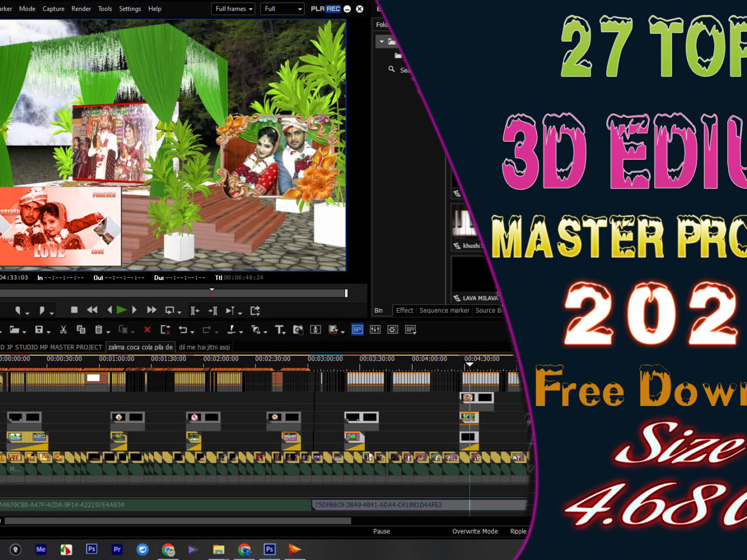The height and width of the screenshot is (560, 747).
Task: Toggle the highlighted bin window button
Action: pyautogui.click(x=357, y=330)
